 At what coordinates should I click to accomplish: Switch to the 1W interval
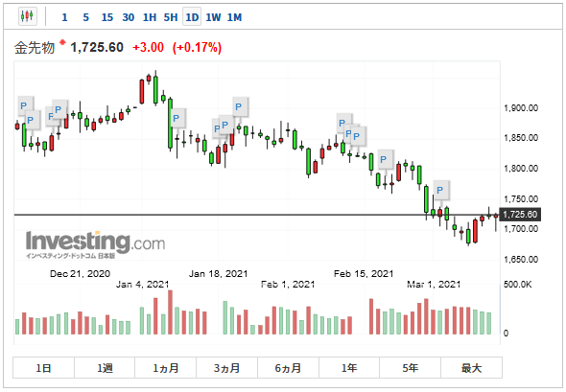(213, 17)
